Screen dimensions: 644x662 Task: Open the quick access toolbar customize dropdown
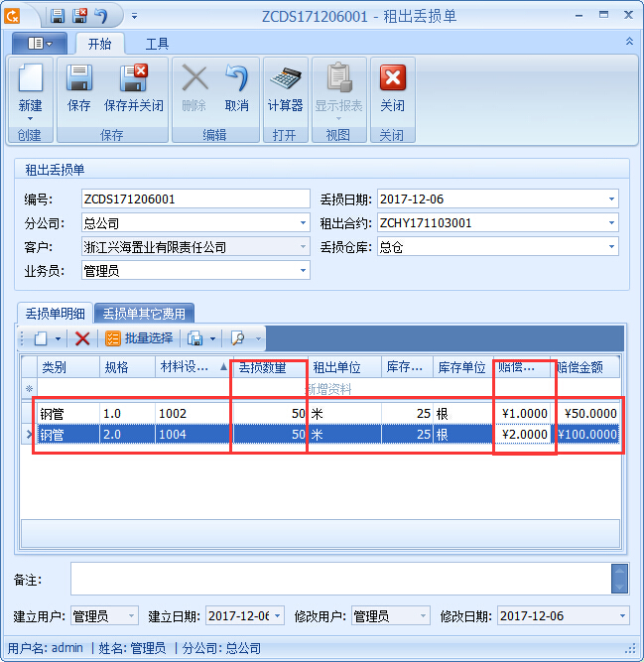(x=134, y=16)
